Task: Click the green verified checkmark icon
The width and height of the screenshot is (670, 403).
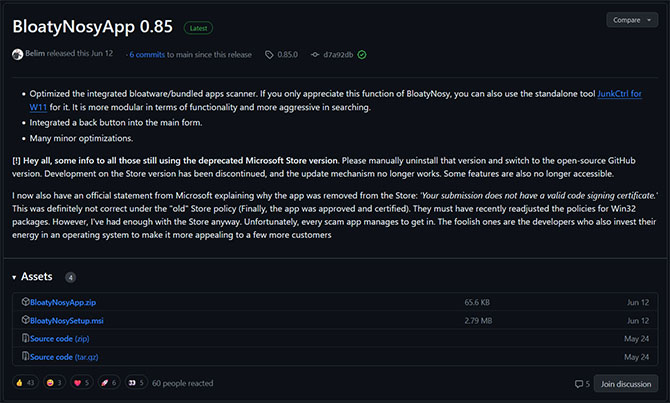Action: tap(362, 55)
